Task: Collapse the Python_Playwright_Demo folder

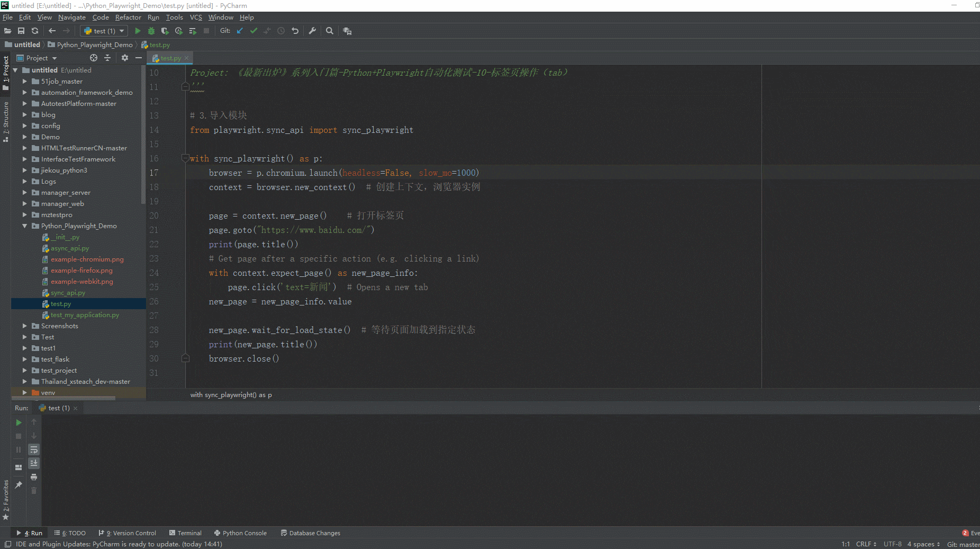Action: point(24,226)
